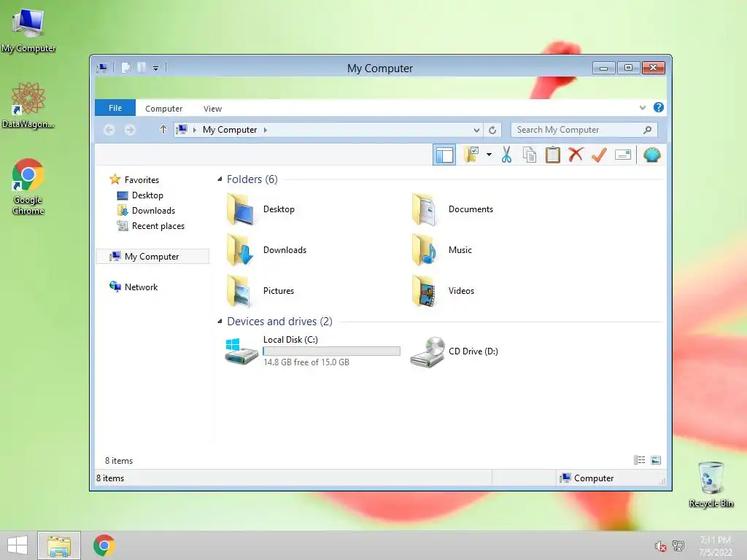Screen dimensions: 747x560
Task: Click File Explorer in the taskbar
Action: [x=59, y=545]
